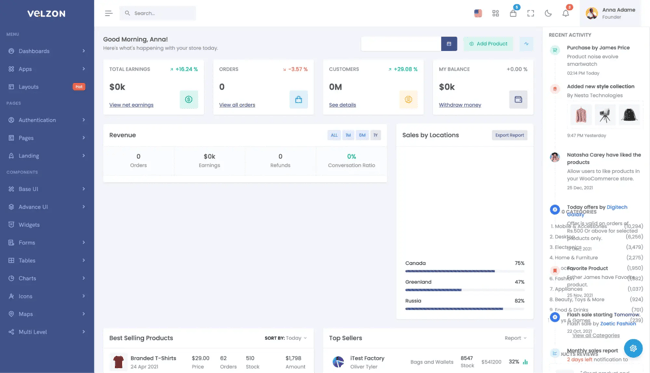
Task: Click the See details link
Action: [342, 105]
